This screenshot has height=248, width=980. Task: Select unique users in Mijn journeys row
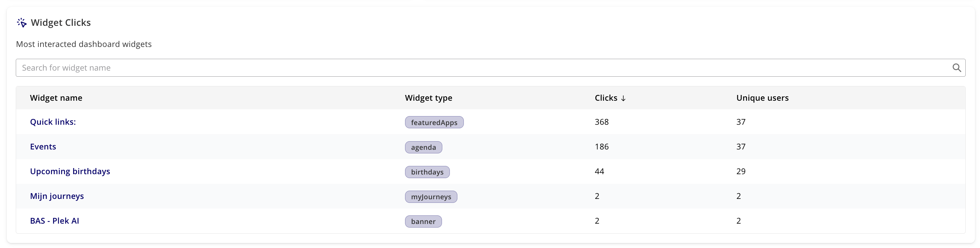coord(738,196)
